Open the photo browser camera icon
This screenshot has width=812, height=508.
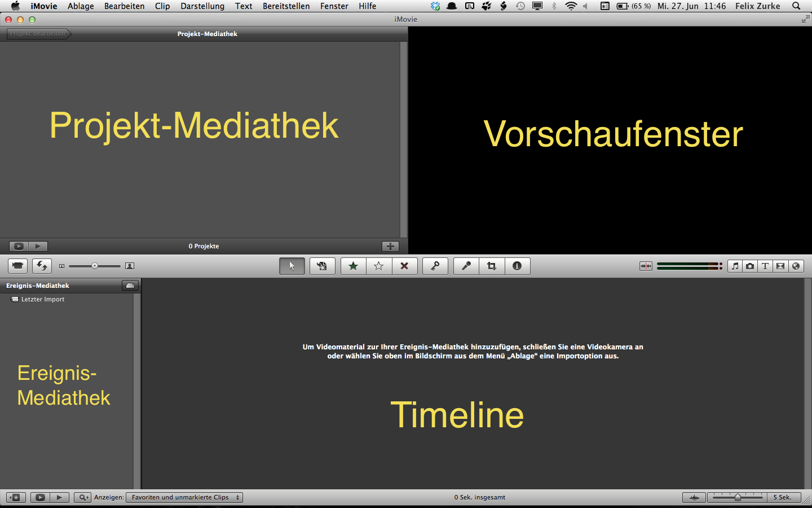pos(750,266)
